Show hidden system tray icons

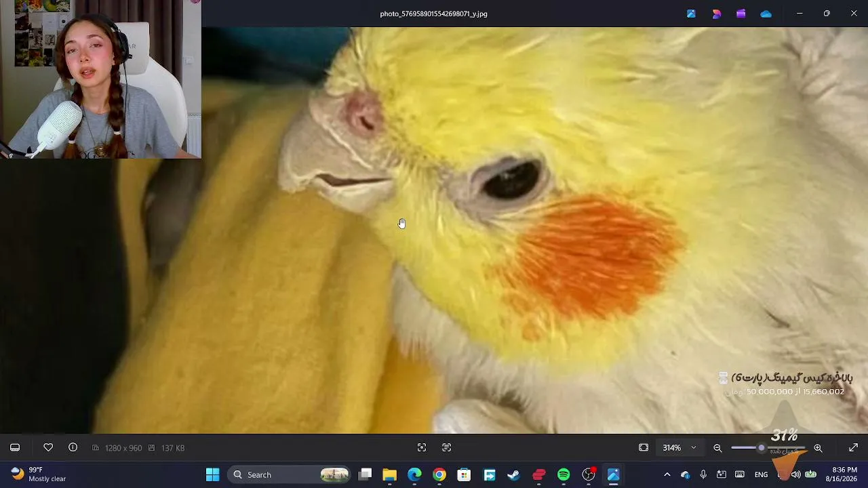(667, 474)
